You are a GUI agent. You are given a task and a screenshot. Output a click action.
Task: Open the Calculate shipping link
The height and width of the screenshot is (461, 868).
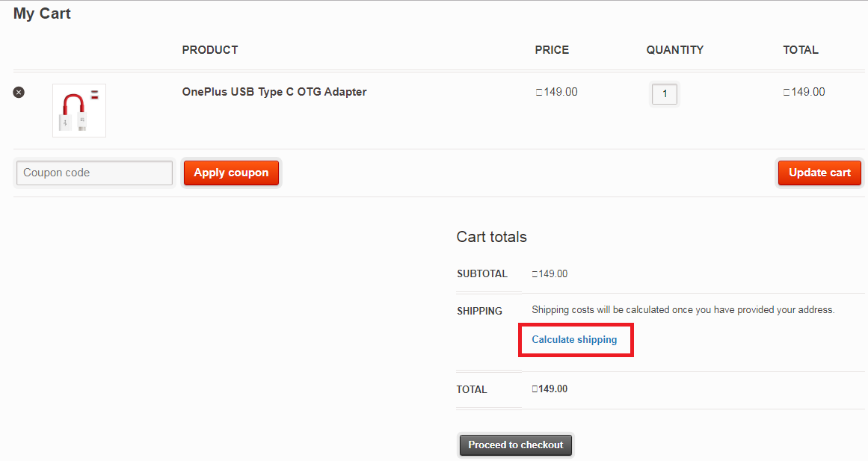574,340
